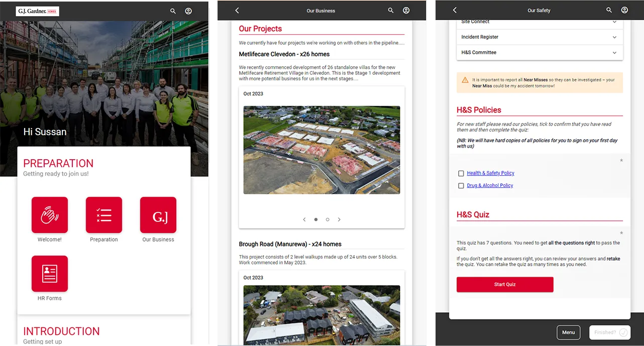
Task: Click 'Getting ready to join us!' subtitle
Action: pyautogui.click(x=56, y=174)
